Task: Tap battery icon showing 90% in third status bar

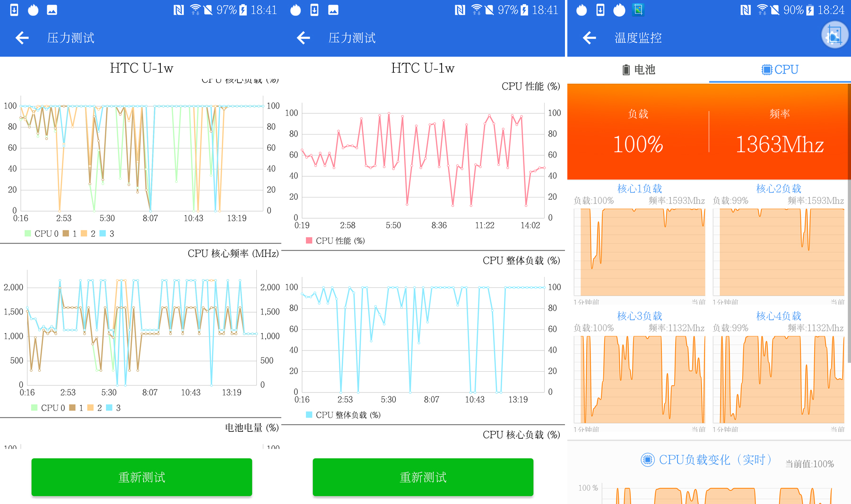Action: pyautogui.click(x=810, y=10)
